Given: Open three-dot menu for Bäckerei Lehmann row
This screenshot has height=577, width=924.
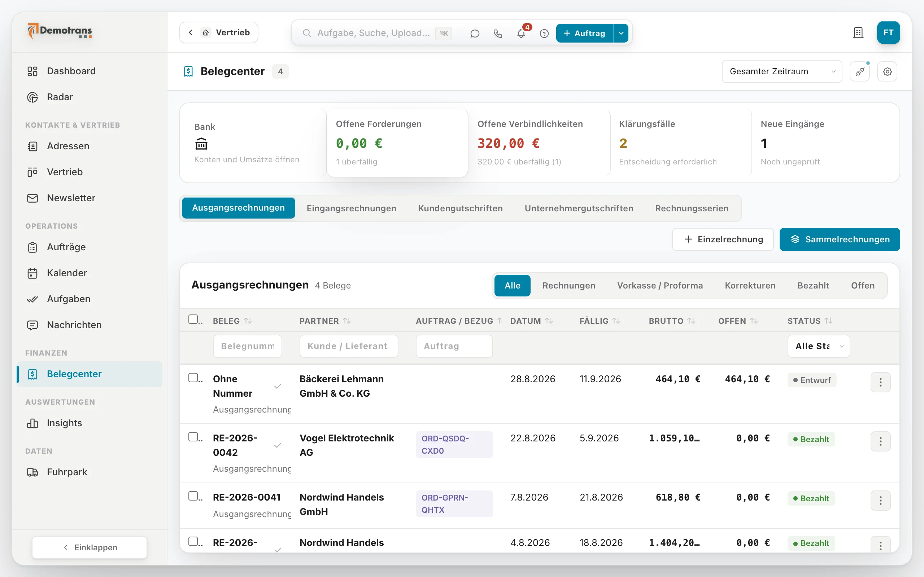Looking at the screenshot, I should click(x=880, y=382).
